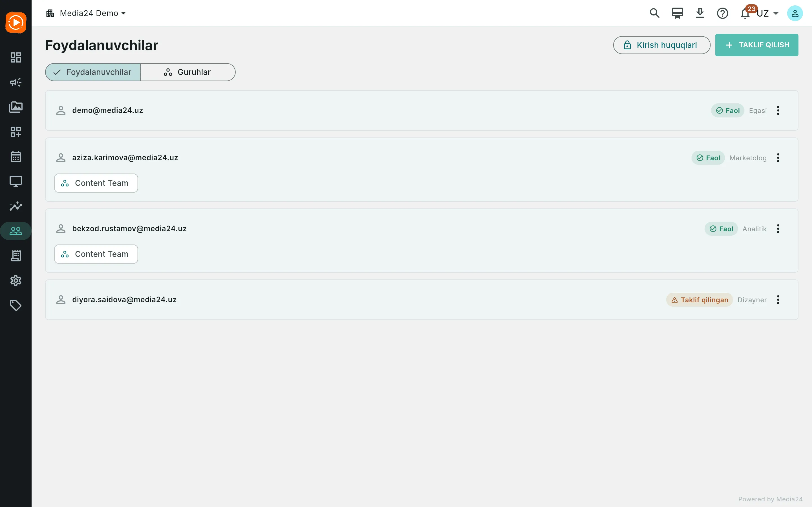Screen dimensions: 812x507
Task: Select the Foydalanuvchilar toggle segment
Action: click(x=93, y=72)
